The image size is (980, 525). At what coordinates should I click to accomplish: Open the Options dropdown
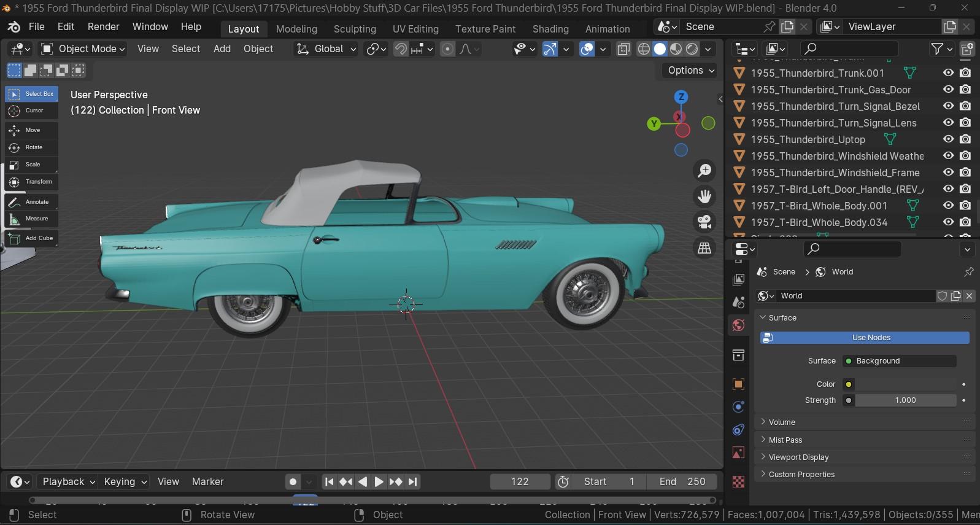click(x=690, y=71)
